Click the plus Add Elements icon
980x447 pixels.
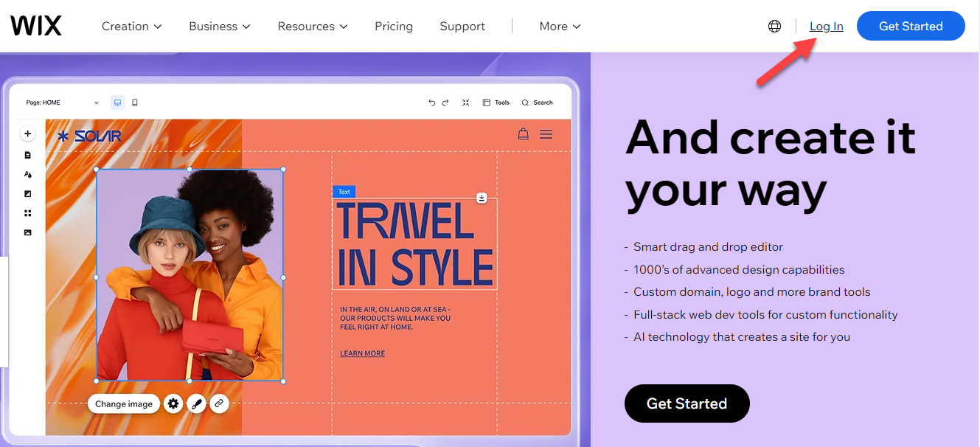tap(27, 134)
